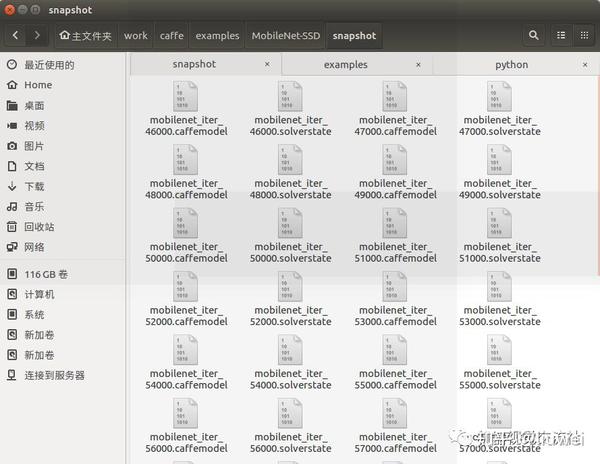Switch to the python tab

click(x=511, y=65)
